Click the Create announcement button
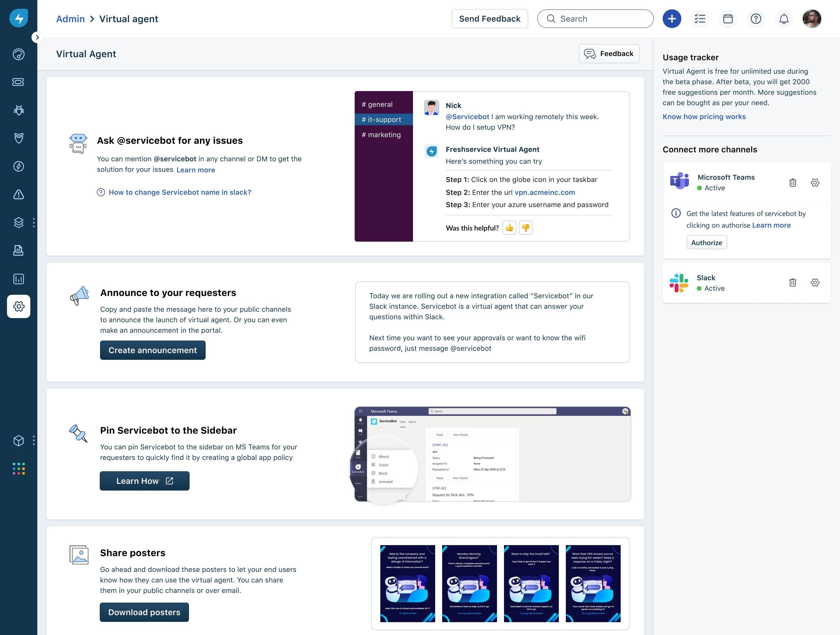This screenshot has height=635, width=840. tap(152, 350)
